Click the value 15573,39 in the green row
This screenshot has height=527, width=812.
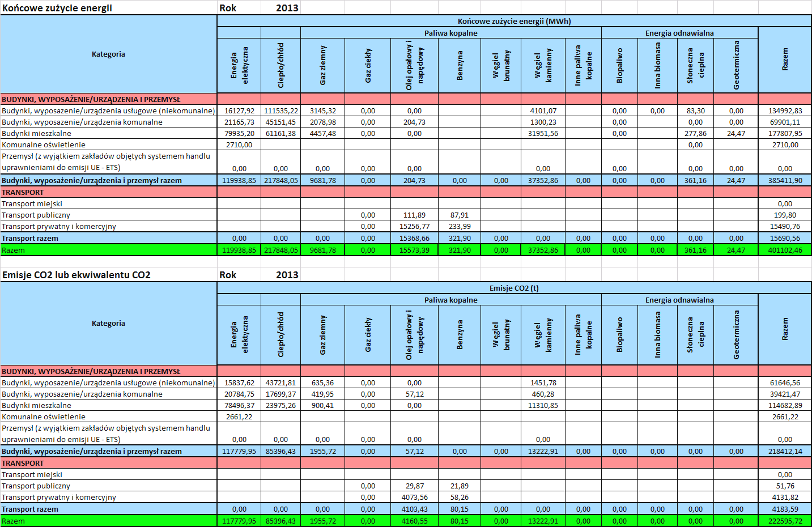point(414,250)
